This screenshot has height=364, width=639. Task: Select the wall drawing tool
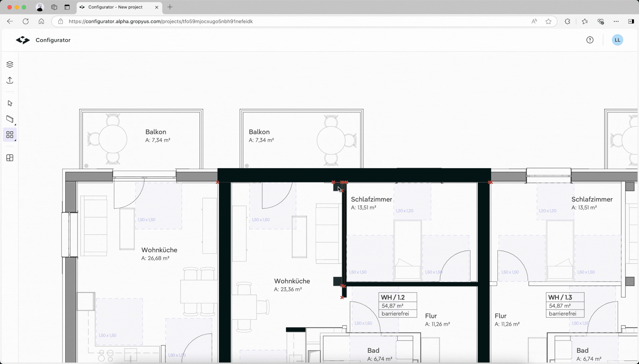click(x=10, y=119)
